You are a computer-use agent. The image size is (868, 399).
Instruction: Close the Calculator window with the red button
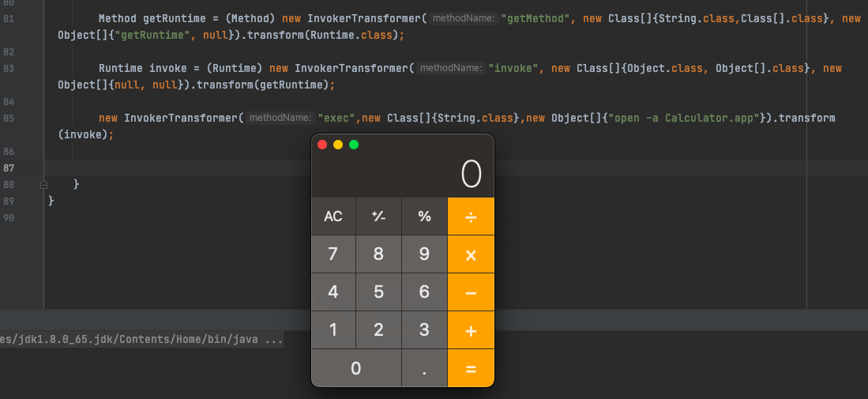(x=322, y=145)
